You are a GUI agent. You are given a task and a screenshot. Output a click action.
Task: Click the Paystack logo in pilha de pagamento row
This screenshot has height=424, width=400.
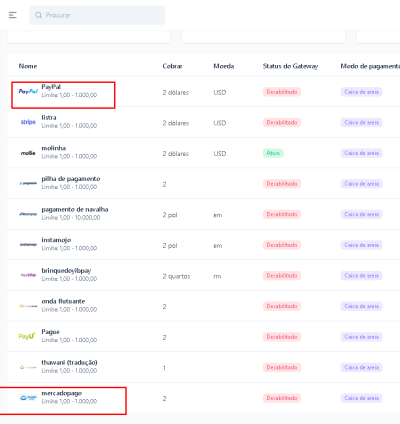click(x=28, y=183)
